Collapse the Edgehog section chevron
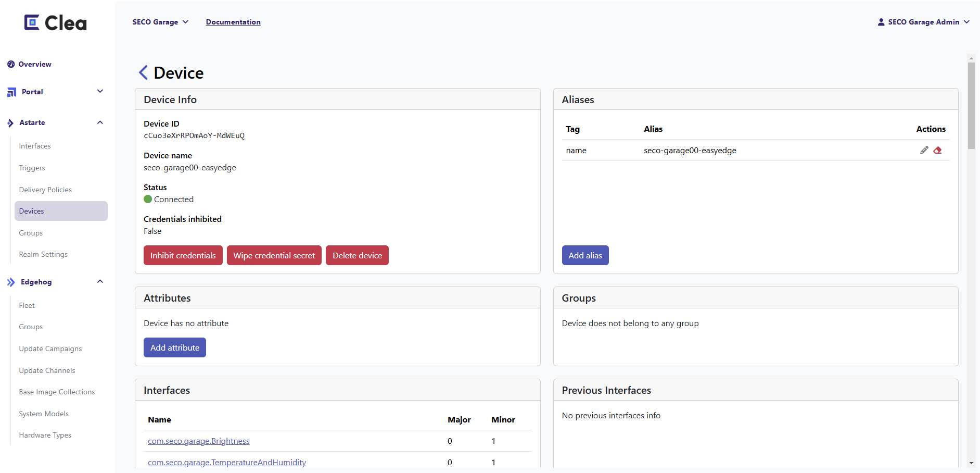Viewport: 980px width, 473px height. click(x=100, y=282)
